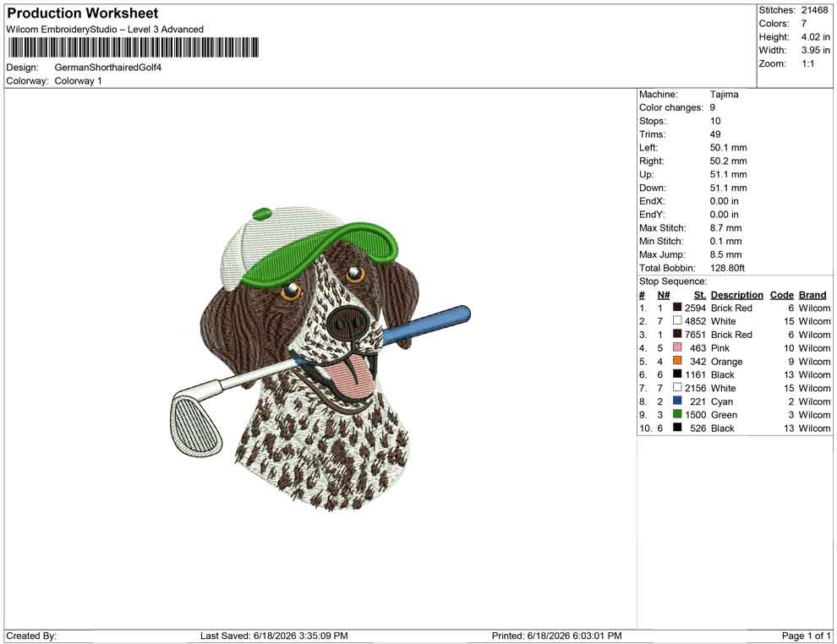Screen dimensions: 837x644
Task: Click 'Wilcom EmbroideryStudio – Level 3 Advanced' text
Action: click(105, 30)
